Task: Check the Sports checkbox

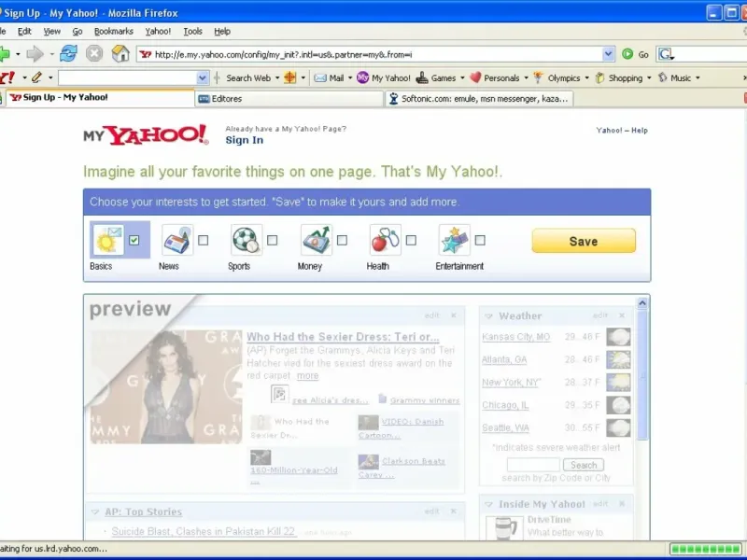Action: [x=272, y=240]
